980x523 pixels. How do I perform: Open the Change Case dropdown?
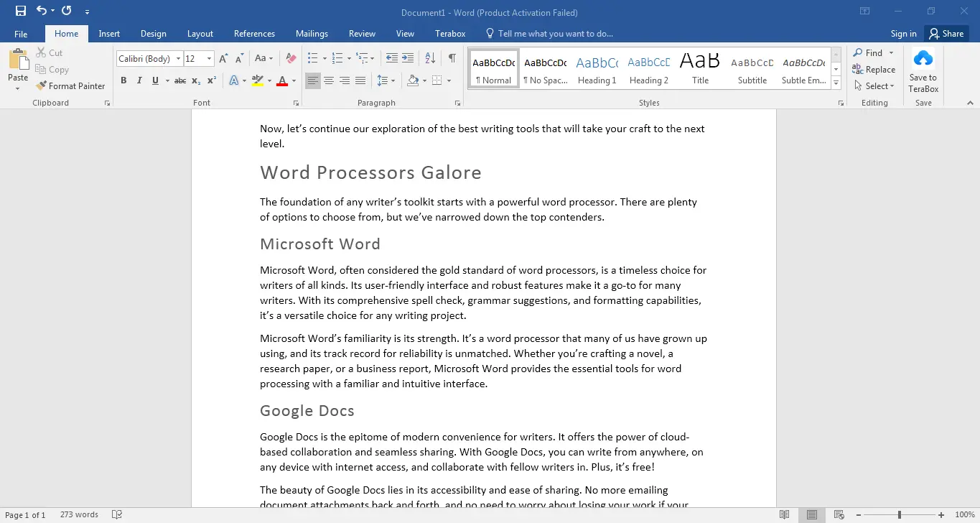263,59
